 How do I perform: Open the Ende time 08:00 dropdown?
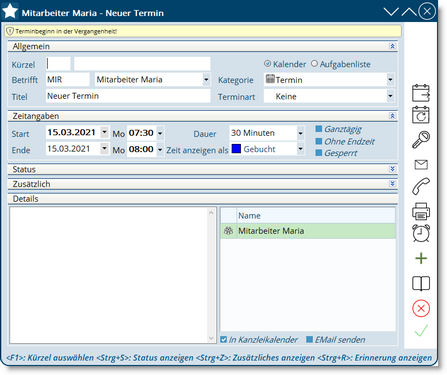pyautogui.click(x=160, y=149)
